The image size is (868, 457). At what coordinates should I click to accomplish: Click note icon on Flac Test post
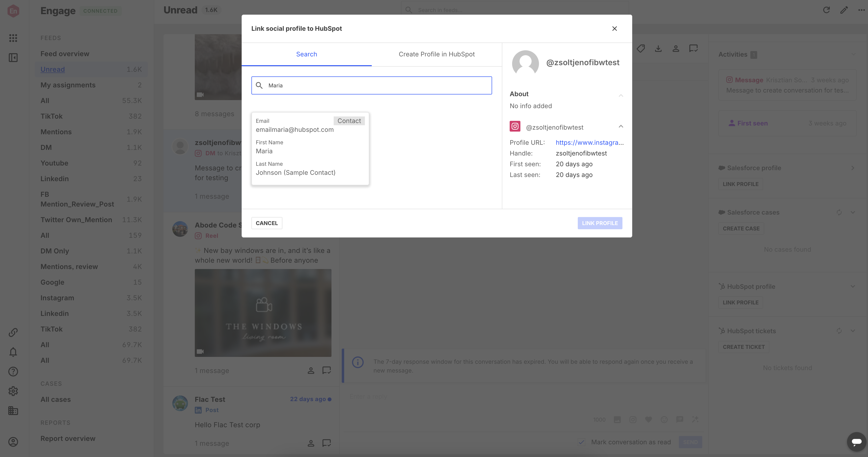coord(327,443)
